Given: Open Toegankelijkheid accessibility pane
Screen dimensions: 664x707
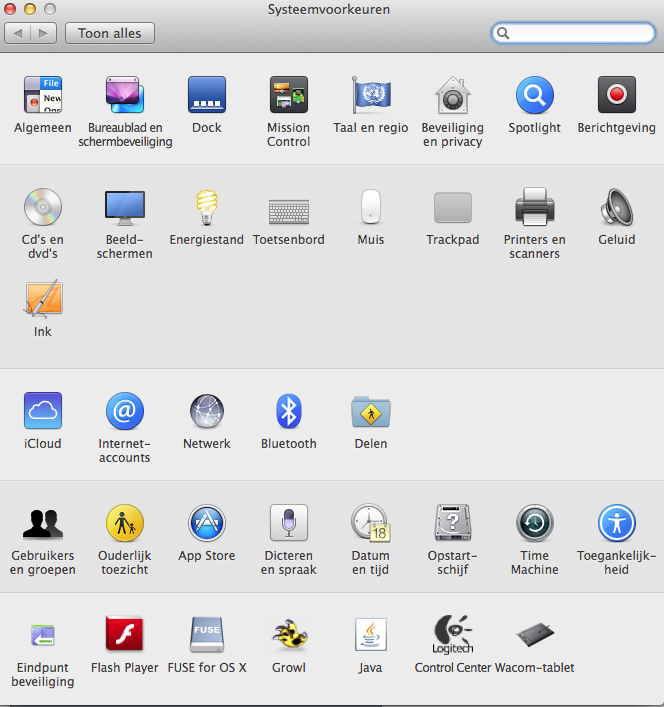Looking at the screenshot, I should (617, 523).
